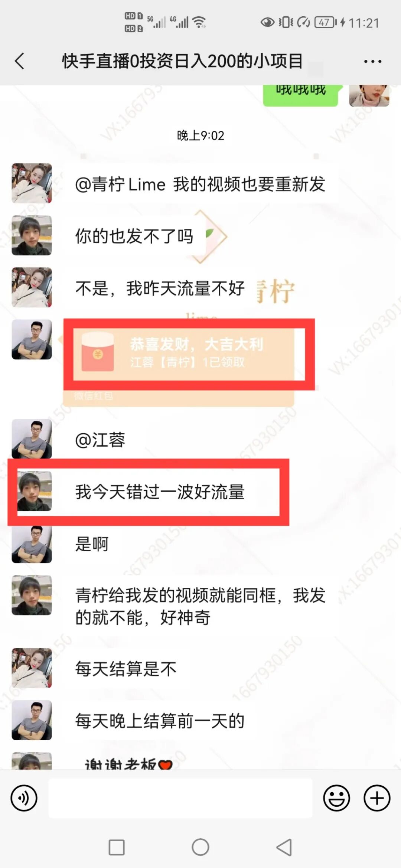The height and width of the screenshot is (868, 401).
Task: Open the plus attachments panel
Action: pos(377,798)
